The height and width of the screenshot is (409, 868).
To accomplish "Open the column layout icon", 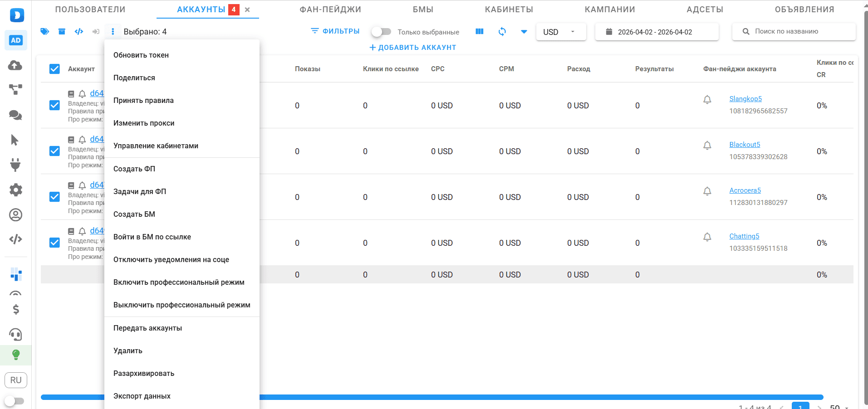I will [480, 31].
